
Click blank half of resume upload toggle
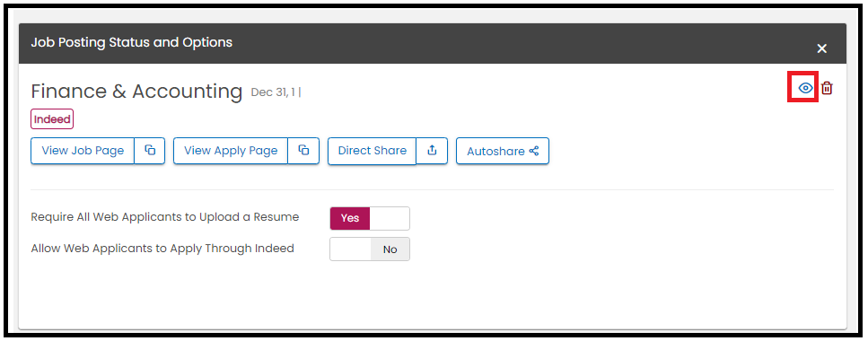click(x=390, y=218)
